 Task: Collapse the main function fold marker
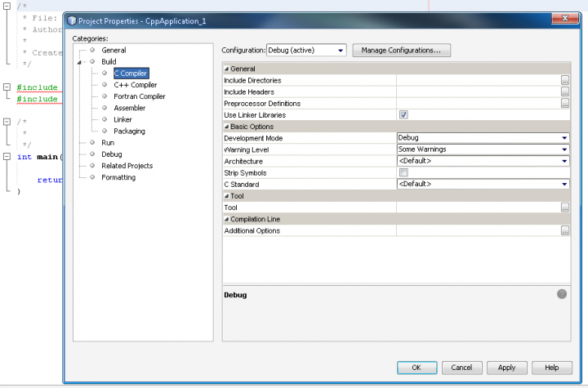click(7, 157)
